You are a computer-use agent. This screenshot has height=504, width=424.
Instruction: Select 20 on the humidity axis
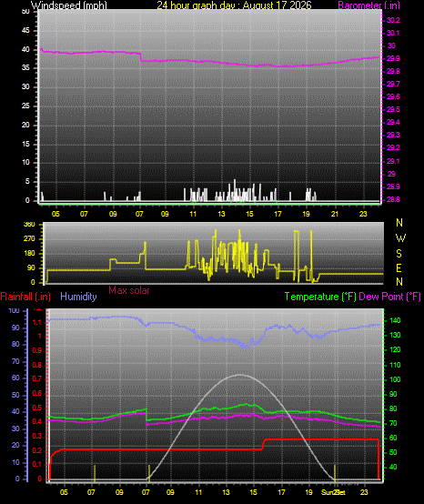click(x=15, y=446)
